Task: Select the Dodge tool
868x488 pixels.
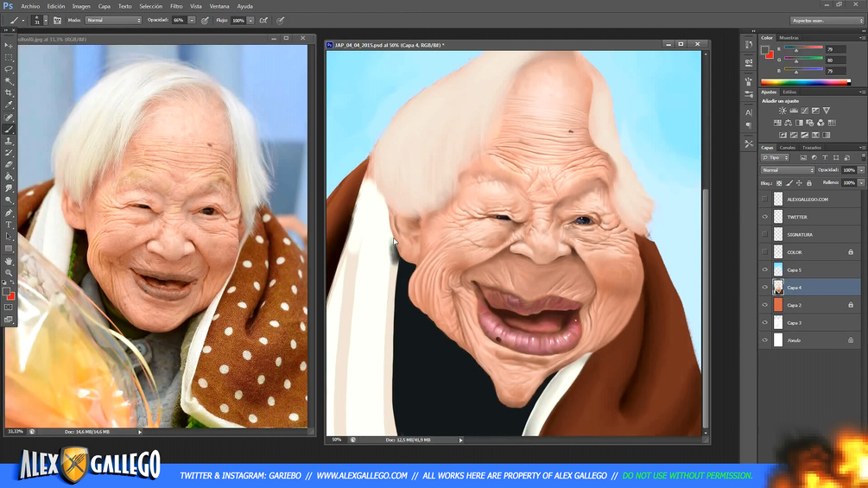Action: [9, 200]
